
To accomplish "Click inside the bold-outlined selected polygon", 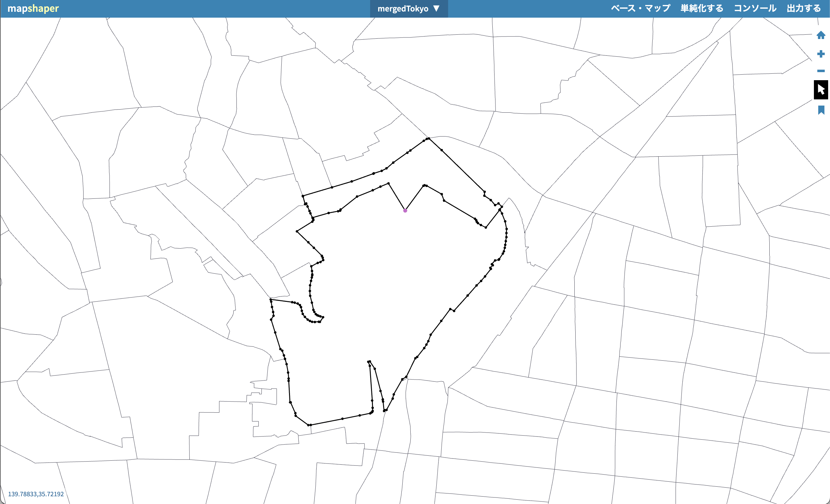I will [x=387, y=286].
